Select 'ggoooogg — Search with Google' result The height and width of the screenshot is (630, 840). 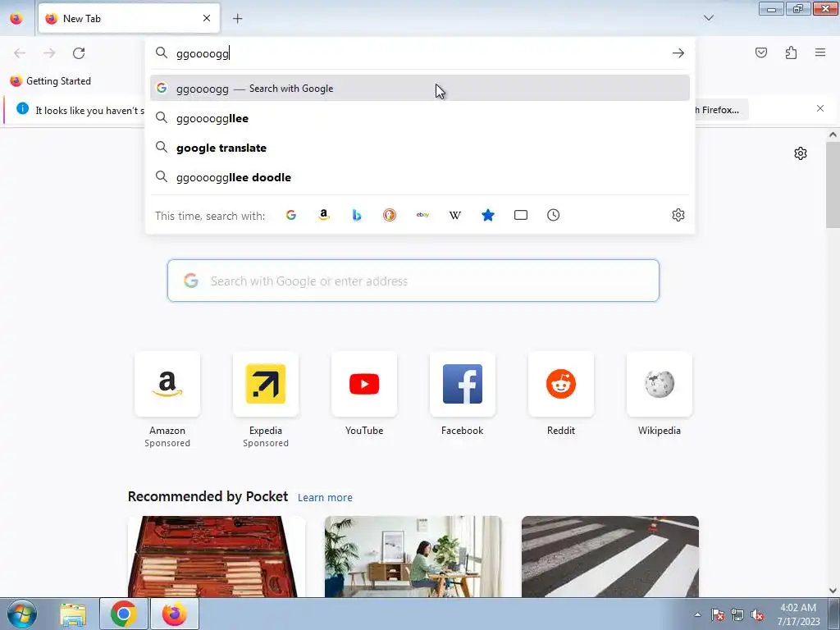420,89
